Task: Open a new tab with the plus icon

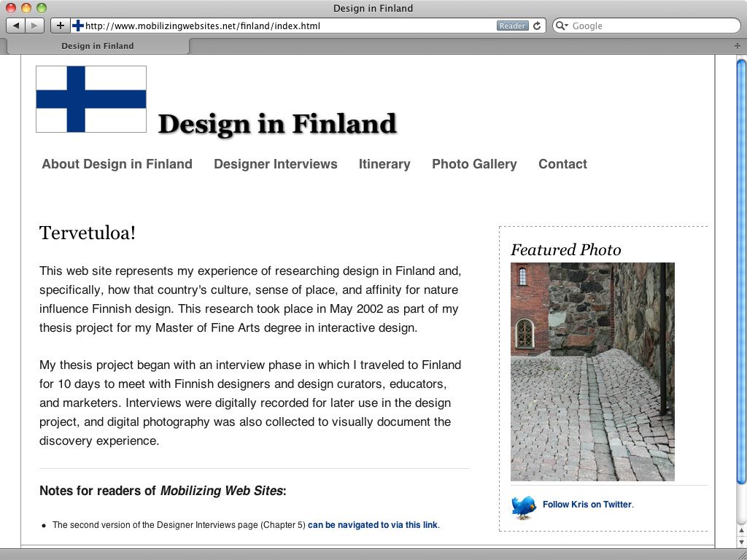Action: point(738,46)
